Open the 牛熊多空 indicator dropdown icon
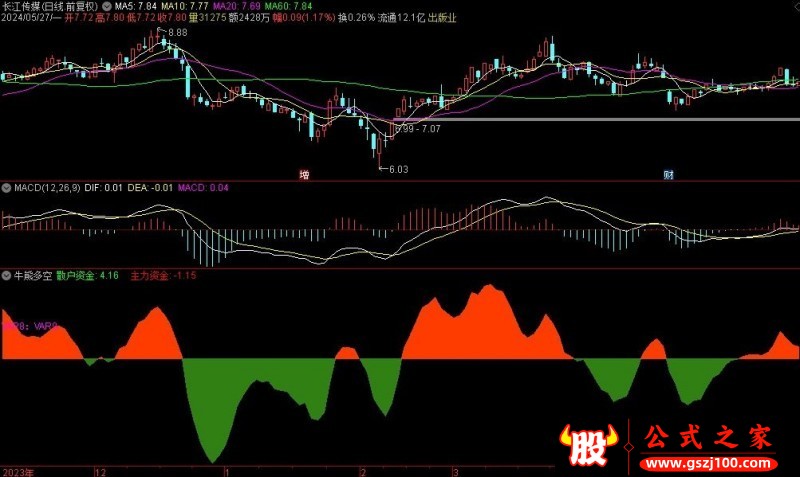 tap(6, 275)
